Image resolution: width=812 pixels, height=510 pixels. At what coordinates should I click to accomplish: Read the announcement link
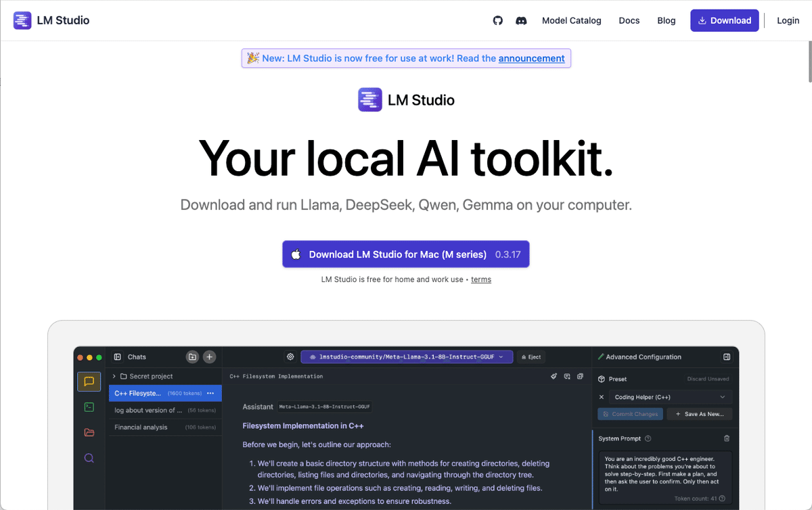pyautogui.click(x=532, y=58)
